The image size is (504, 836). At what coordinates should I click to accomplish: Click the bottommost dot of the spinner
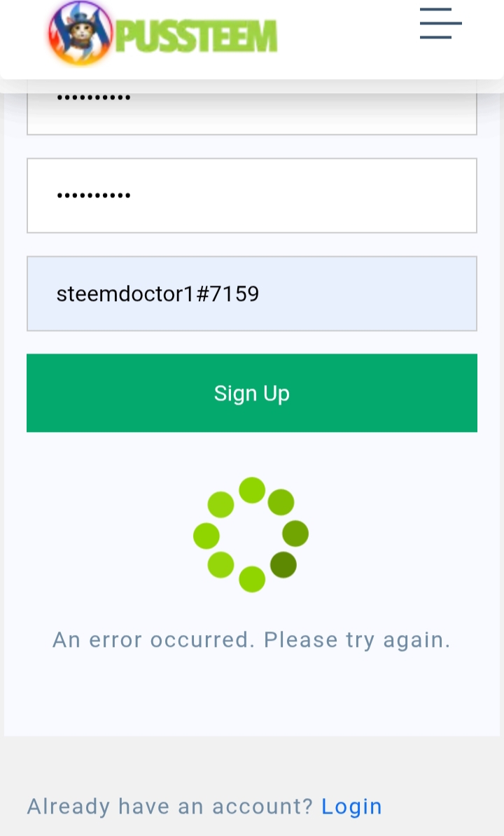click(x=252, y=580)
